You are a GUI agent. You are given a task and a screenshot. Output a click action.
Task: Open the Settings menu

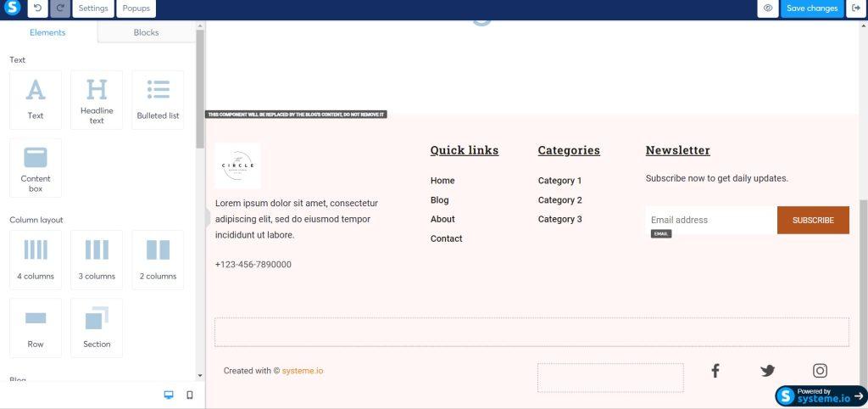pos(93,8)
